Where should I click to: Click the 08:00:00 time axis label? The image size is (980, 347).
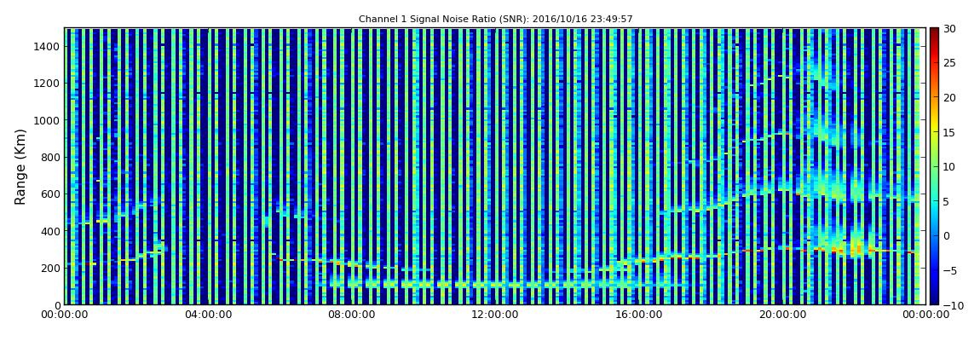click(351, 315)
